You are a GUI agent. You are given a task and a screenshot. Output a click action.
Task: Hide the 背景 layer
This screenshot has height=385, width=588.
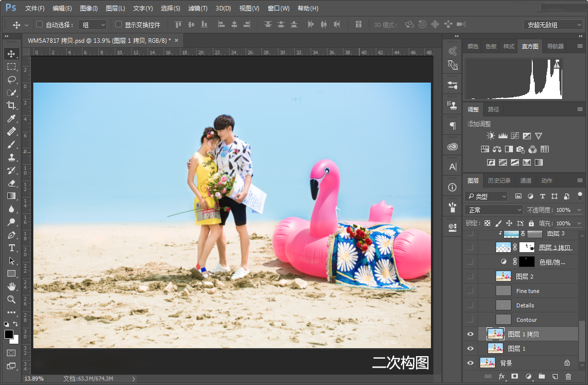click(470, 363)
